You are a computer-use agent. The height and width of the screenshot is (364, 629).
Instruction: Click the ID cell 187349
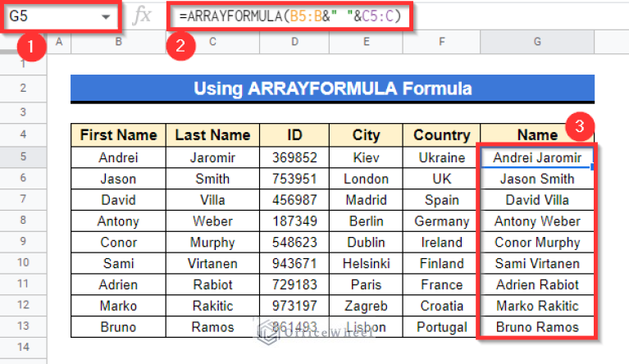click(x=294, y=221)
